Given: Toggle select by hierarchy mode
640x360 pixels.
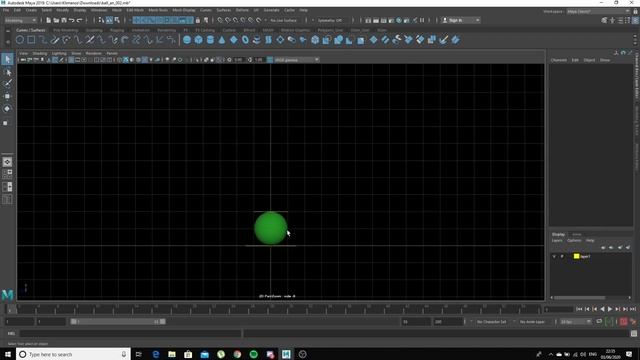Looking at the screenshot, I should click(x=101, y=20).
